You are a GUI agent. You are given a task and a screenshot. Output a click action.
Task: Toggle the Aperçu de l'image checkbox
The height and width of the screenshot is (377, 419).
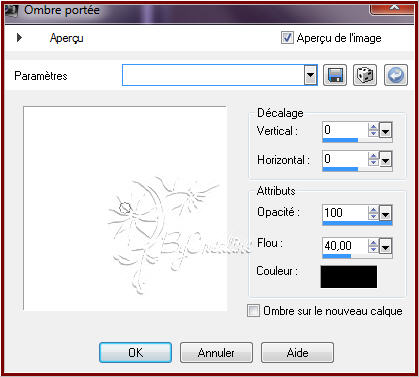coord(287,38)
